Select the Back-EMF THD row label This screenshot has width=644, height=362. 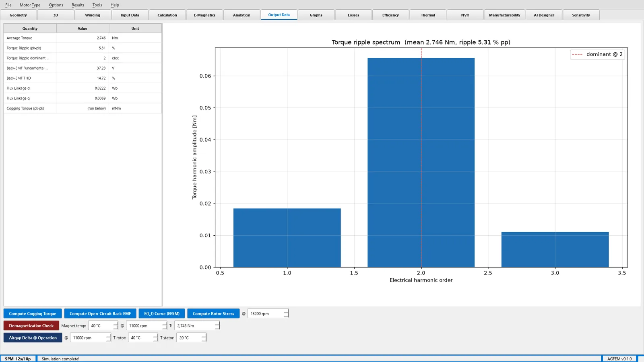pos(19,78)
